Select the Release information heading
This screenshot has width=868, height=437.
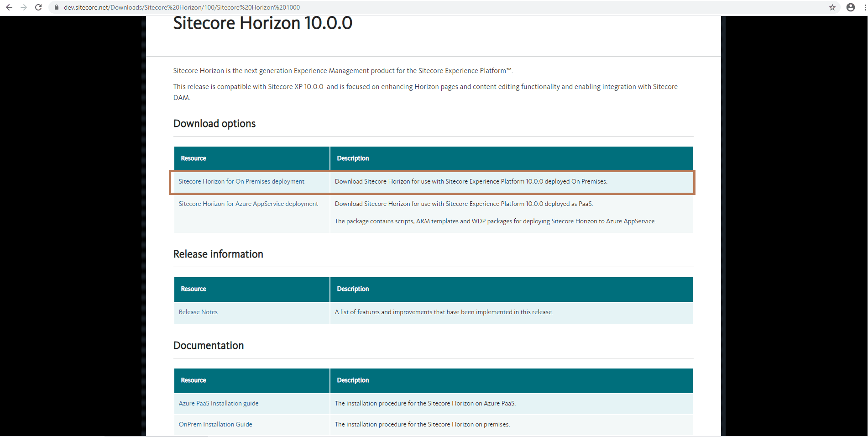218,254
